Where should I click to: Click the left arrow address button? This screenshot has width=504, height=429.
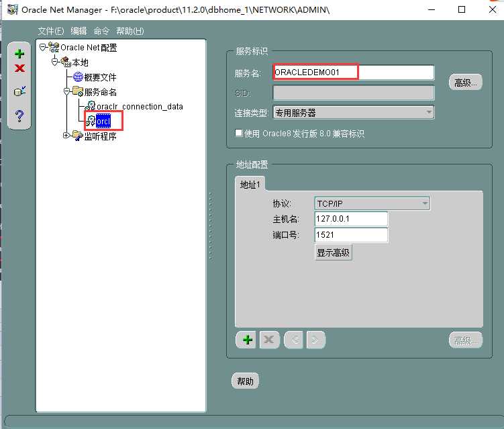294,340
